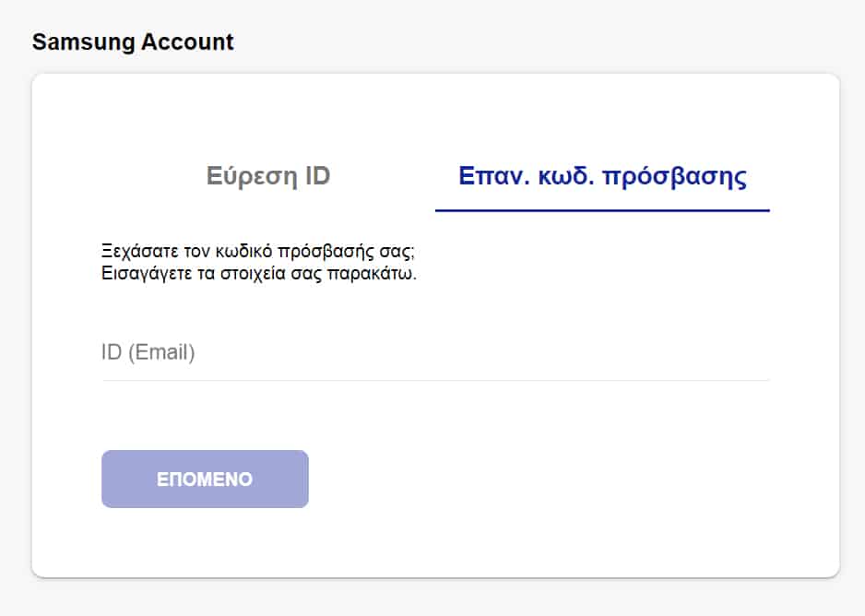Click the text Ξεχάσατε τον κωδικό πρόσβασής σας;

258,252
